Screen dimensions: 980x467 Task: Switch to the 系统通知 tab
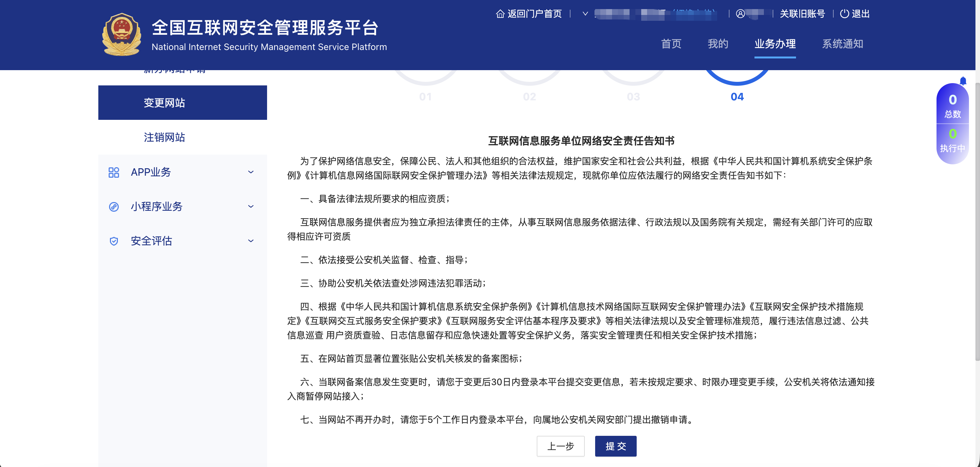click(842, 44)
